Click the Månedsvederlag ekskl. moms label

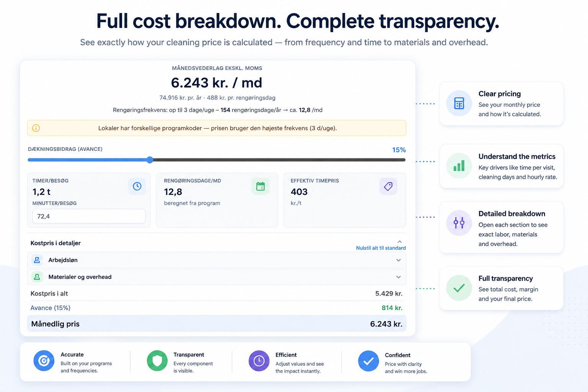tap(217, 68)
